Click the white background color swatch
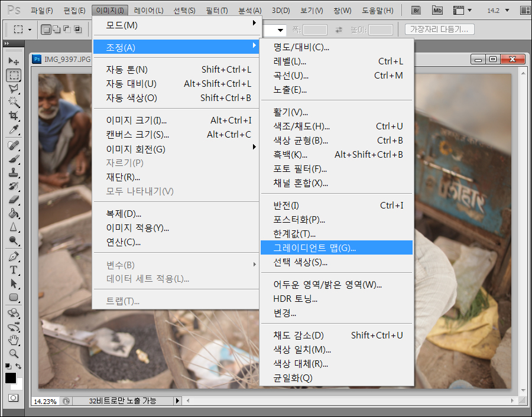Viewport: 532px width, 417px height. pyautogui.click(x=19, y=386)
